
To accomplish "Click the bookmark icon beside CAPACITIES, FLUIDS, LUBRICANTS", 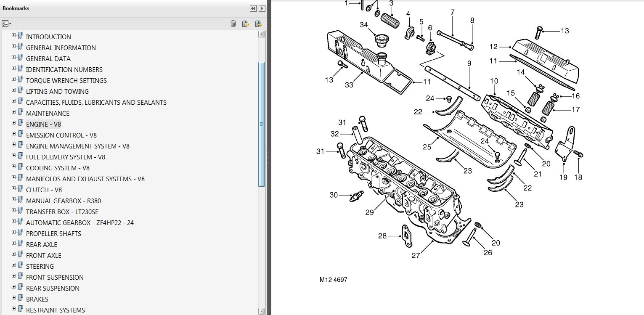I will (20, 101).
